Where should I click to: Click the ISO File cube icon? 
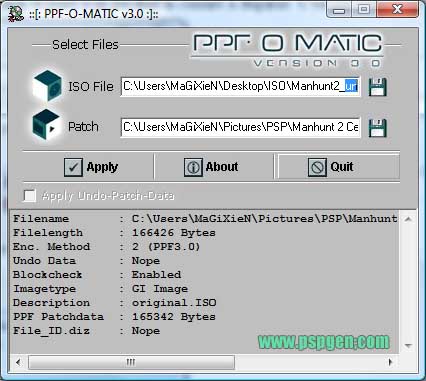point(48,86)
